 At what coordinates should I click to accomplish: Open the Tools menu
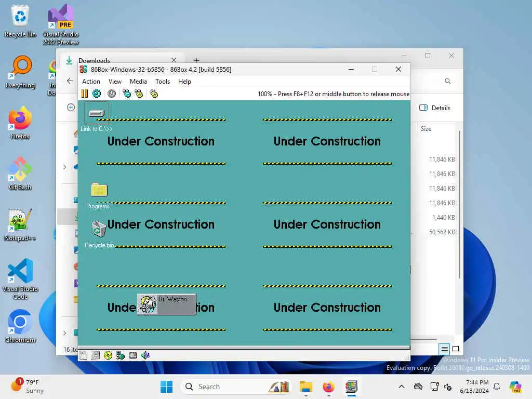(163, 82)
